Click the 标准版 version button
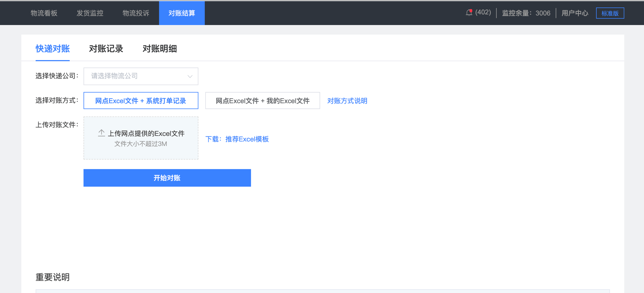The height and width of the screenshot is (293, 644). (x=610, y=13)
